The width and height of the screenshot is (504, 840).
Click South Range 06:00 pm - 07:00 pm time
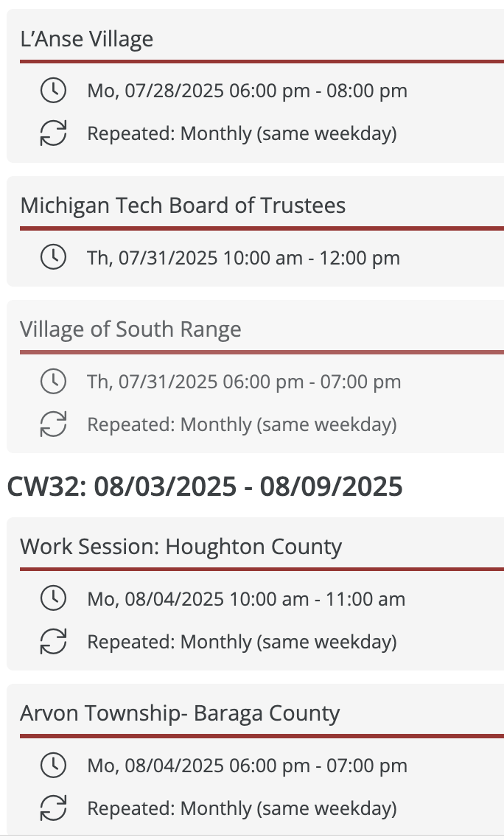click(312, 382)
